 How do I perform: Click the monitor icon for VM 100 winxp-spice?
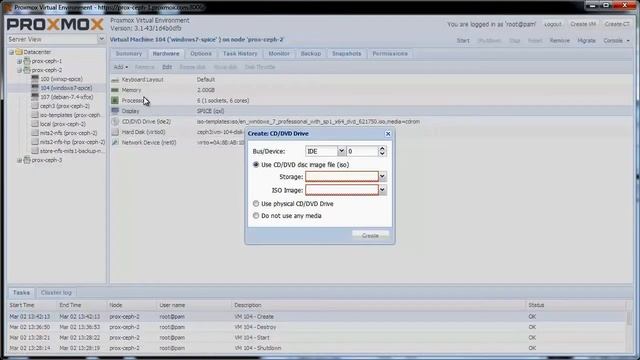(35, 79)
